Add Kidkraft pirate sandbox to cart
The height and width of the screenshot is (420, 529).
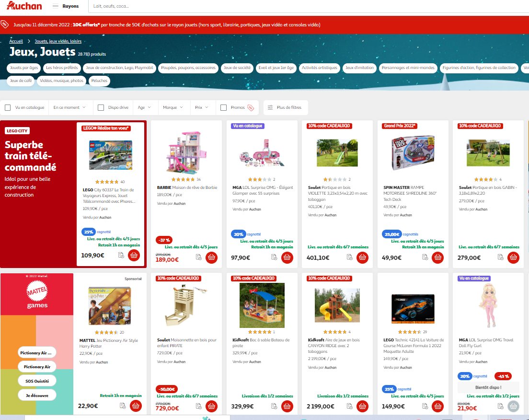287,406
